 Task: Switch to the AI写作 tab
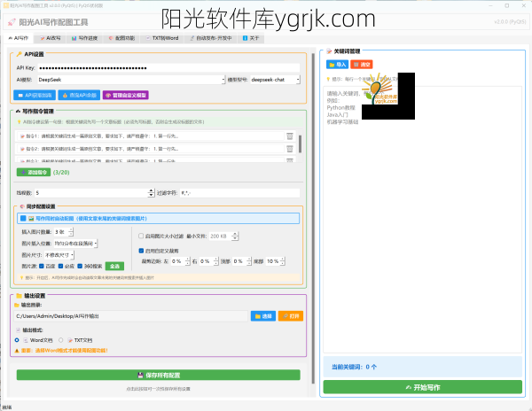19,38
